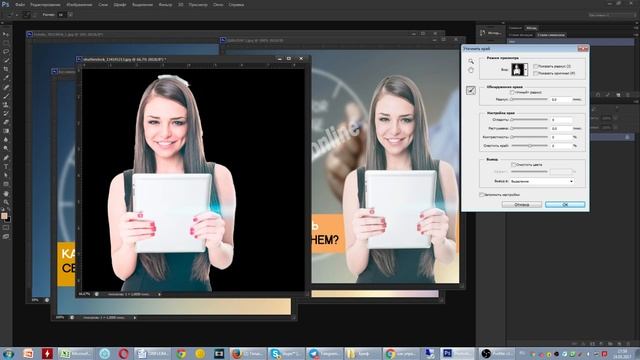The image size is (640, 360).
Task: Enable the Показать оригинал (P) checkbox
Action: [x=536, y=73]
